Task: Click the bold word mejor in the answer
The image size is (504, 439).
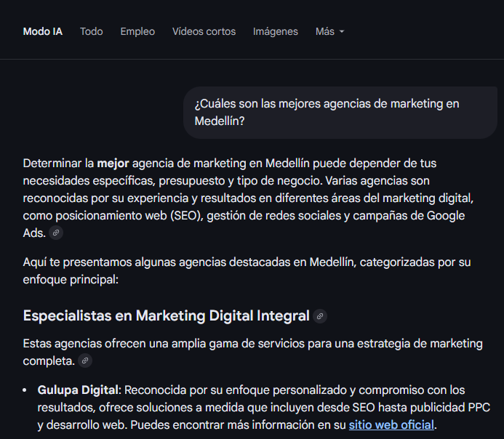Action: click(x=113, y=163)
